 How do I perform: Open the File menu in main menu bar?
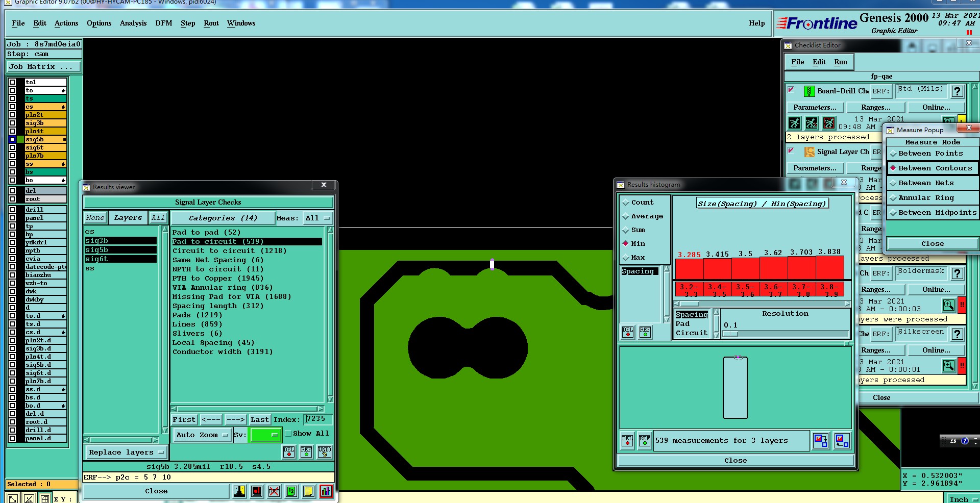[18, 23]
